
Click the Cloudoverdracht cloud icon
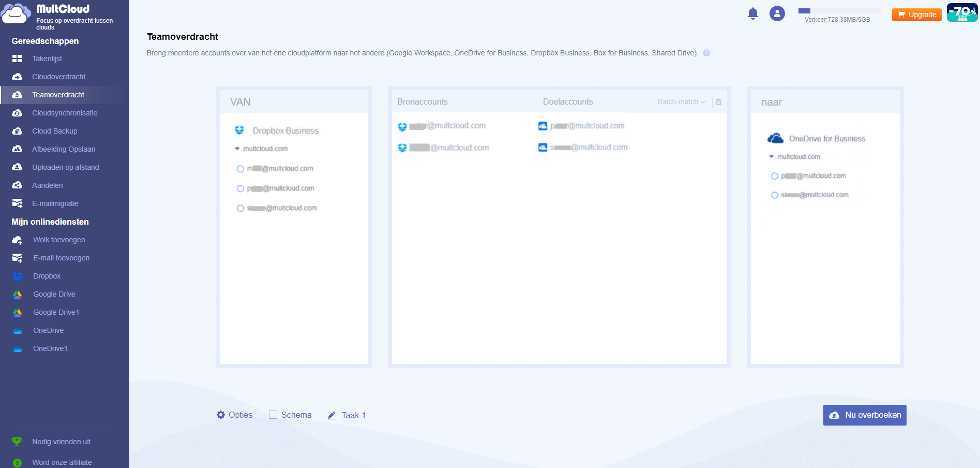coord(17,77)
